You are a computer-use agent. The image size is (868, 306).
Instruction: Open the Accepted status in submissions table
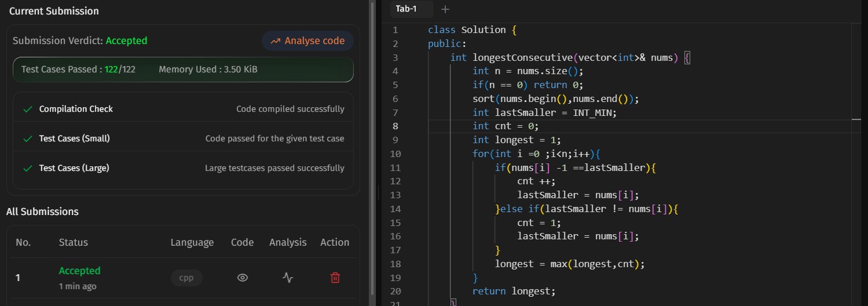[79, 271]
